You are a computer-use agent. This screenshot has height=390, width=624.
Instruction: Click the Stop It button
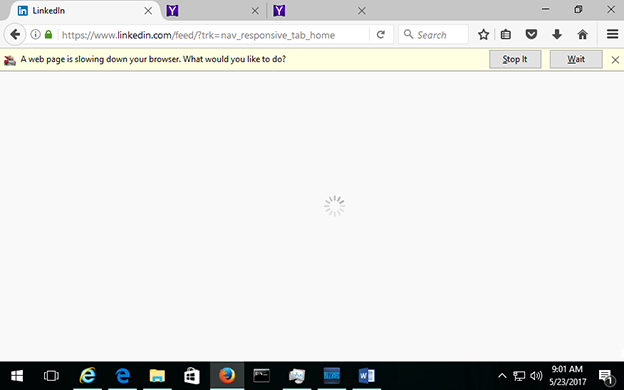(x=515, y=59)
